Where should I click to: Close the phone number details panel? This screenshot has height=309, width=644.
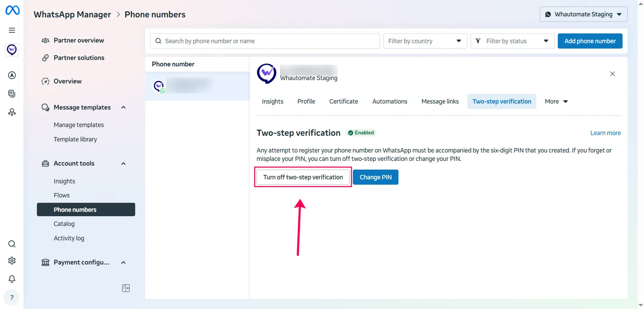pyautogui.click(x=612, y=74)
